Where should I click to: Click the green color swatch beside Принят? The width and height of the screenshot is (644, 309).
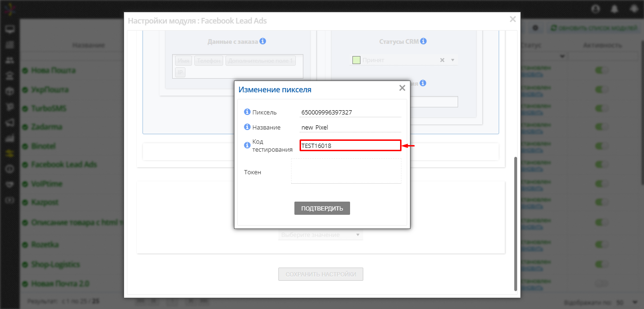tap(356, 60)
